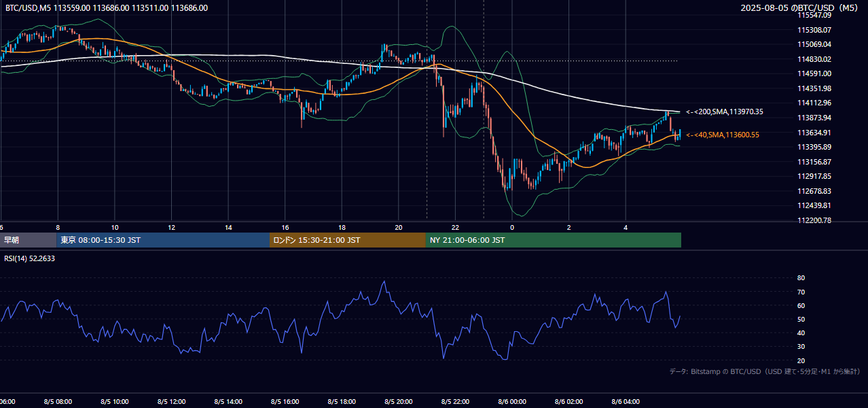Click the 8/6 04:00 time axis label
The image size is (868, 408).
point(626,402)
